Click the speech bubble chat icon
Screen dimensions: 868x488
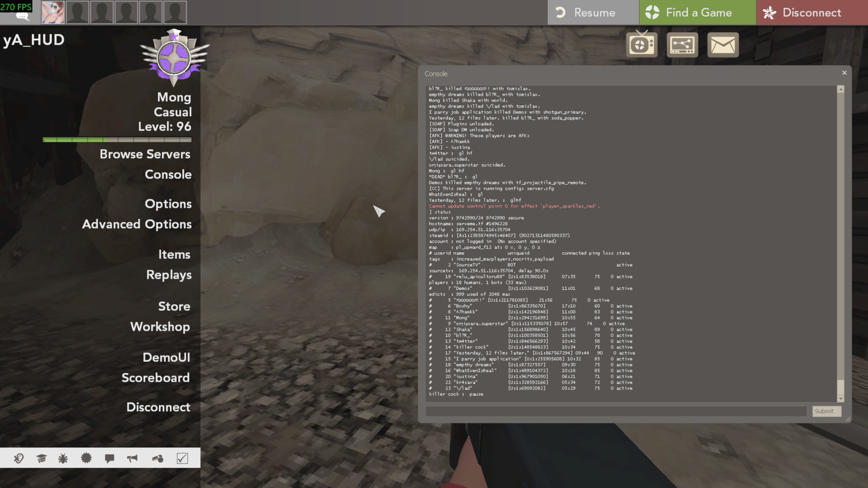tap(109, 459)
